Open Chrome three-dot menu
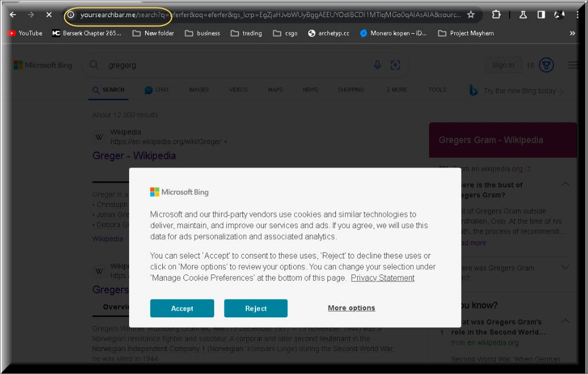The width and height of the screenshot is (588, 374). tap(578, 15)
